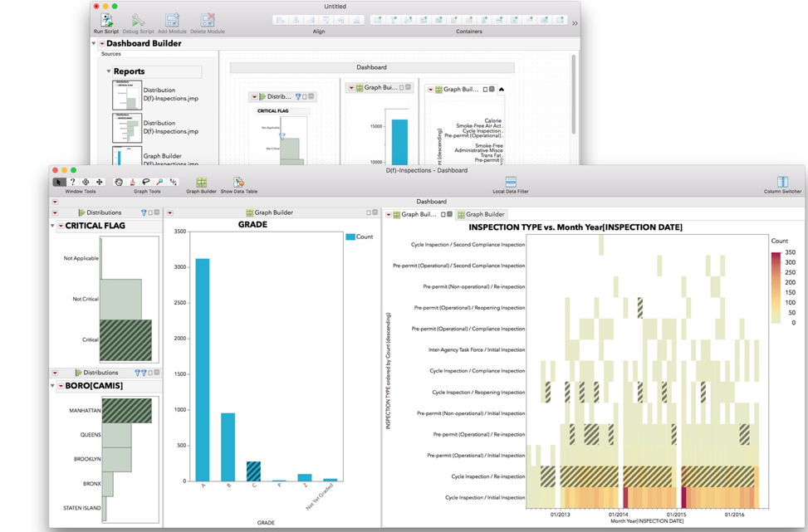The height and width of the screenshot is (532, 808).
Task: Close the BORO Distributions panel
Action: click(157, 373)
